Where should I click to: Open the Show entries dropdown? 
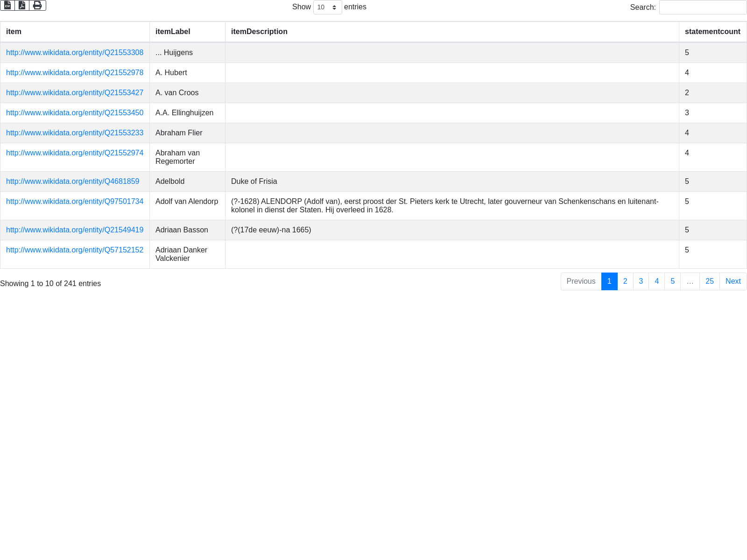point(327,7)
